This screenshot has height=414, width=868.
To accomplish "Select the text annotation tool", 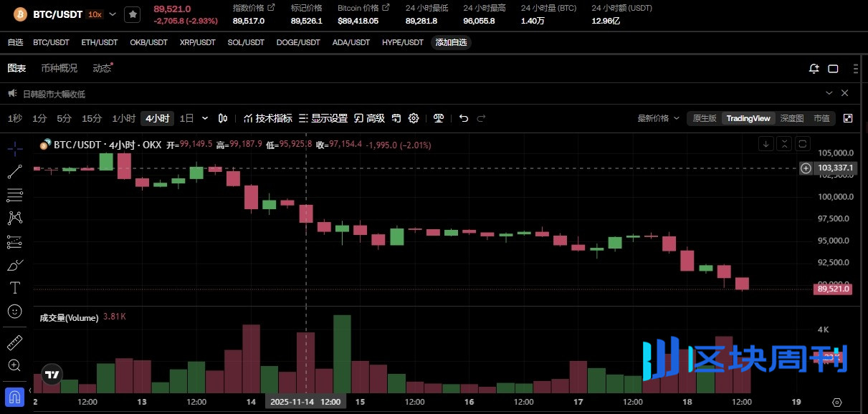I will pyautogui.click(x=14, y=288).
